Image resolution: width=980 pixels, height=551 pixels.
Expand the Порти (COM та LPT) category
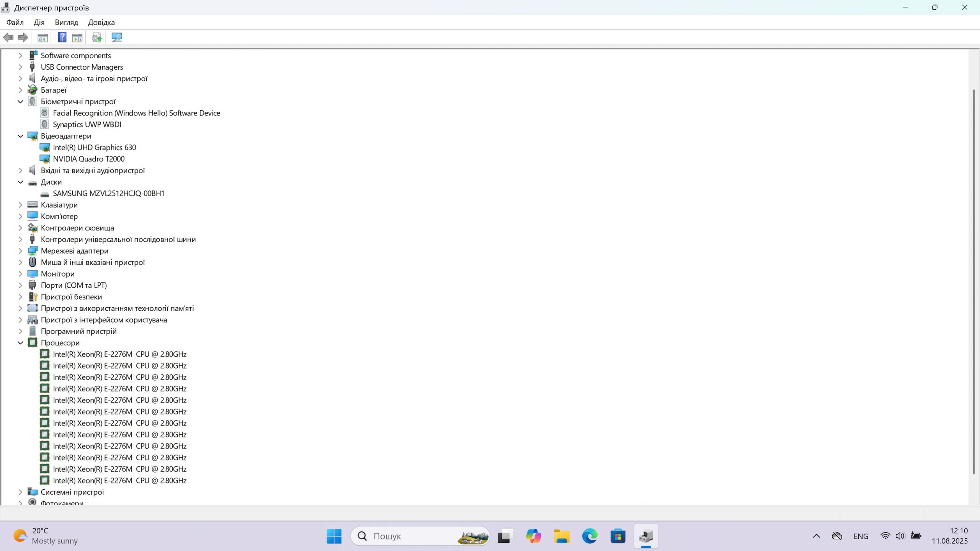tap(20, 285)
